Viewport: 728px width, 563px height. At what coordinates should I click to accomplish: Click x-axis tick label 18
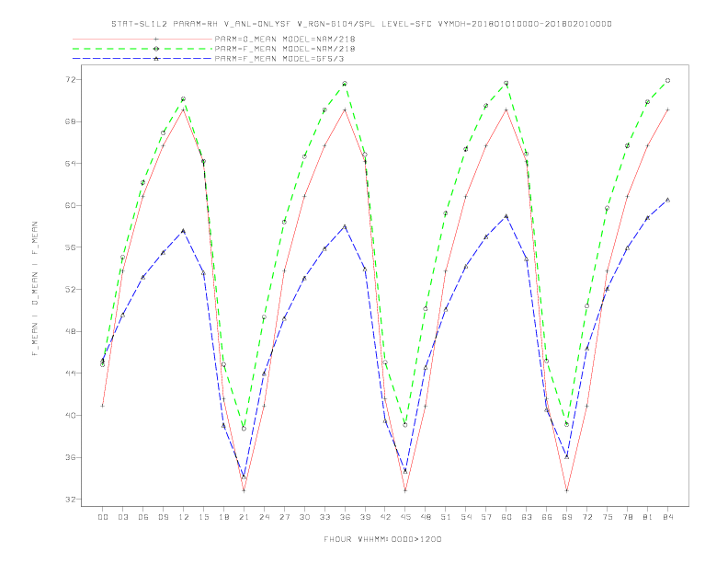pyautogui.click(x=223, y=517)
